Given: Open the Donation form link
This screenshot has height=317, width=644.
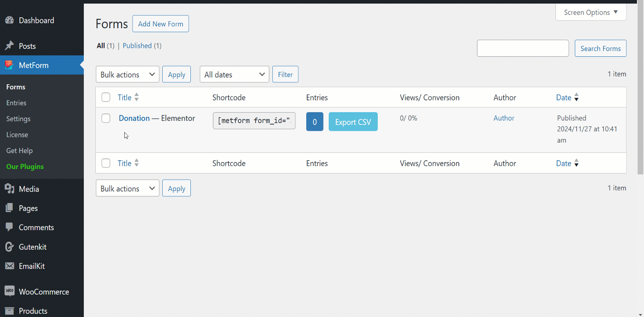Looking at the screenshot, I should click(134, 118).
